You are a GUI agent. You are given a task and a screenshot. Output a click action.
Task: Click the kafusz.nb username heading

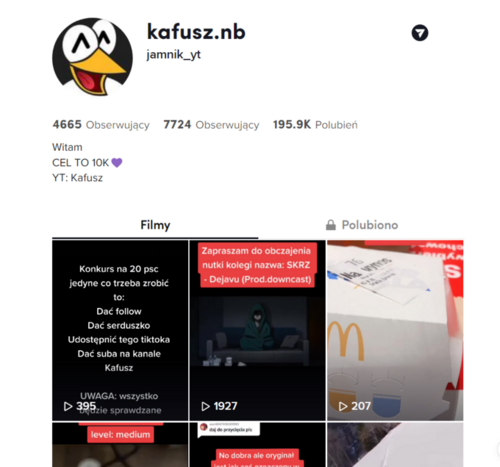(x=196, y=32)
